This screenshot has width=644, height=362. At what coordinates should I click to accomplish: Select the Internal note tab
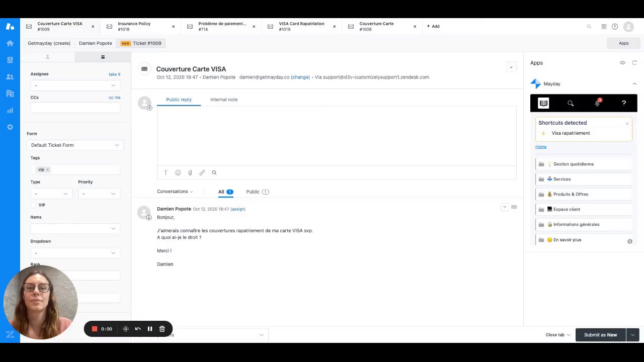[224, 100]
